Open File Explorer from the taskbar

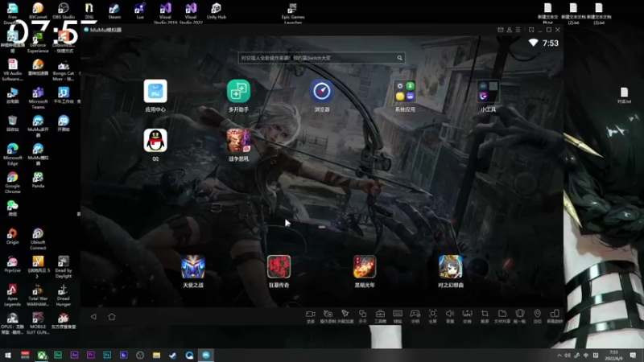click(156, 355)
